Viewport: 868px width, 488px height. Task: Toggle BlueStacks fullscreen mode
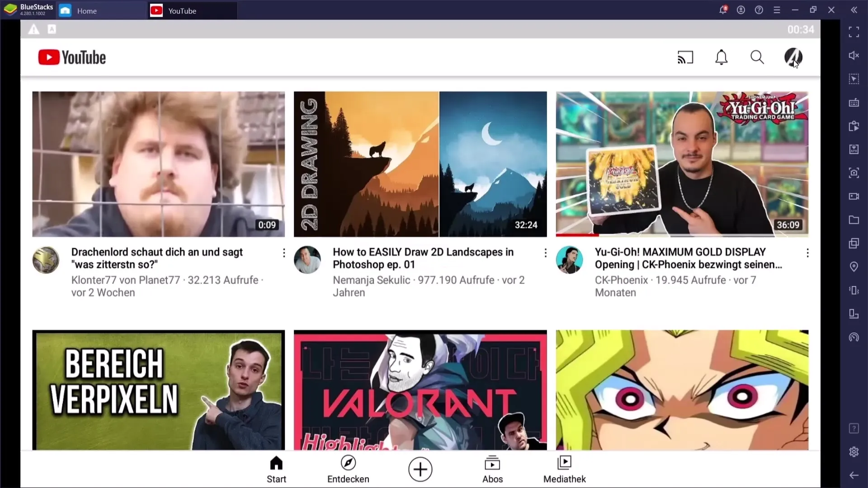854,32
